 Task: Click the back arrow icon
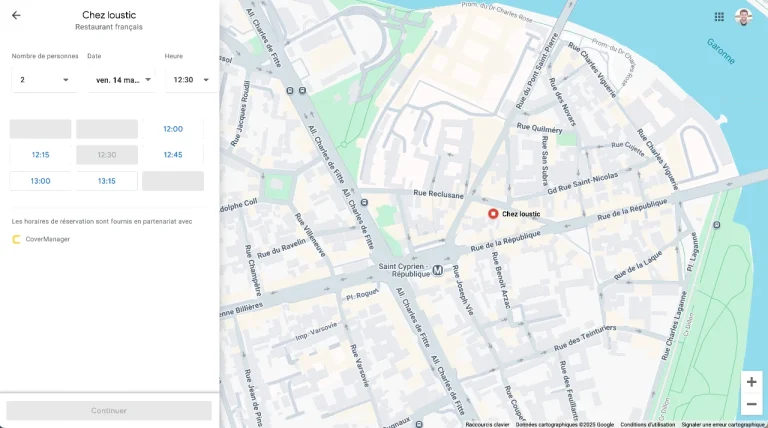point(16,15)
